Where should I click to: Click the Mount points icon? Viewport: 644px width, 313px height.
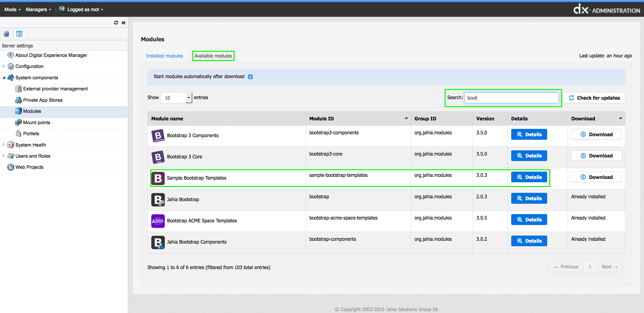click(18, 123)
